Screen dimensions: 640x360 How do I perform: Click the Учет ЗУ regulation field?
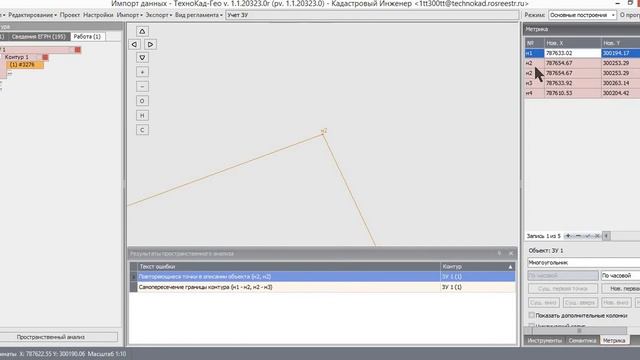coord(372,15)
